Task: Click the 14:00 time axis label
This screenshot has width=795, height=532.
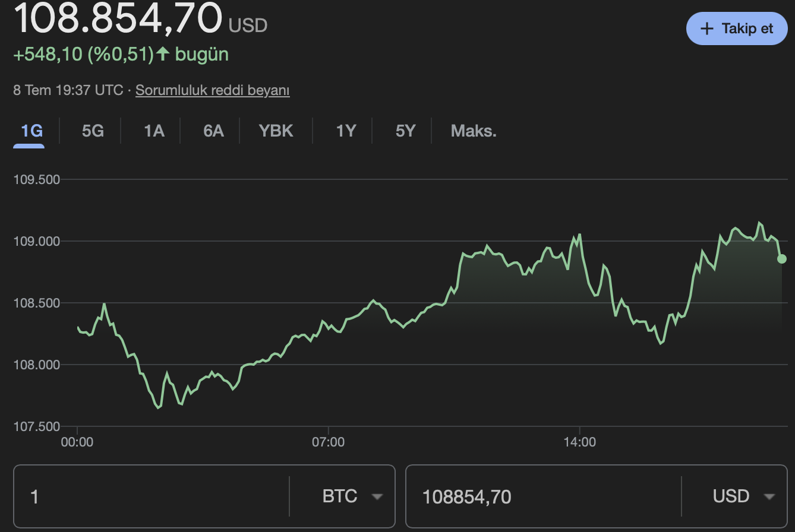Action: click(579, 442)
